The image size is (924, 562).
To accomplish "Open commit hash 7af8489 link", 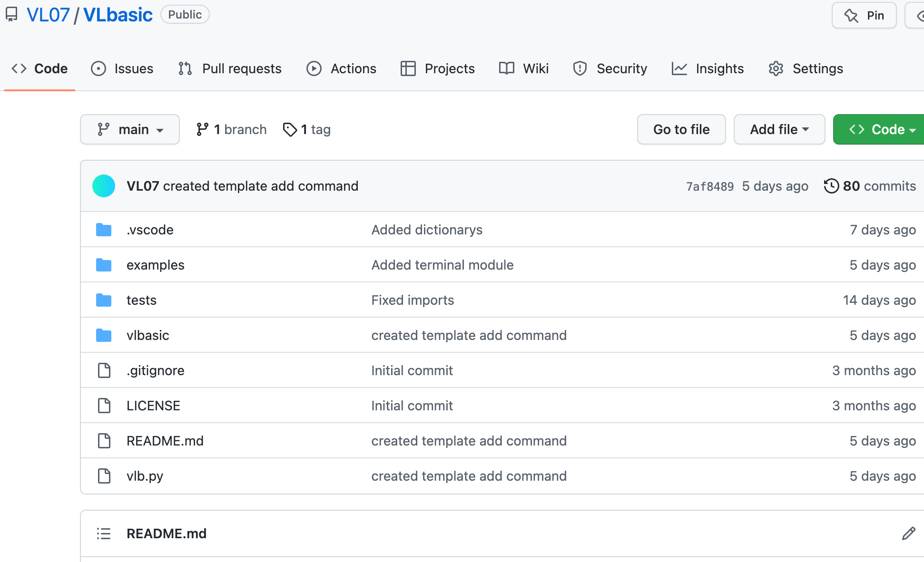I will pyautogui.click(x=709, y=186).
